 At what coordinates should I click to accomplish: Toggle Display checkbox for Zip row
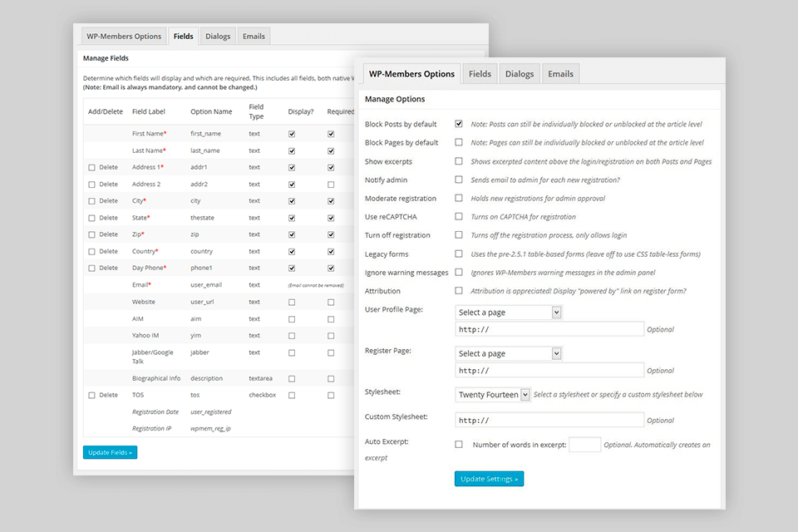pos(292,234)
